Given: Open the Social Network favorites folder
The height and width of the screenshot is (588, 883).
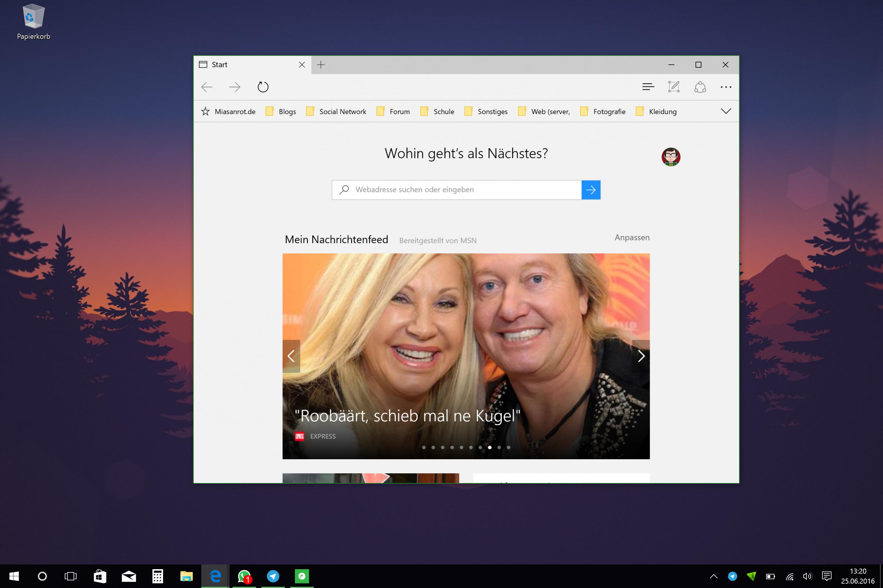Looking at the screenshot, I should click(337, 111).
